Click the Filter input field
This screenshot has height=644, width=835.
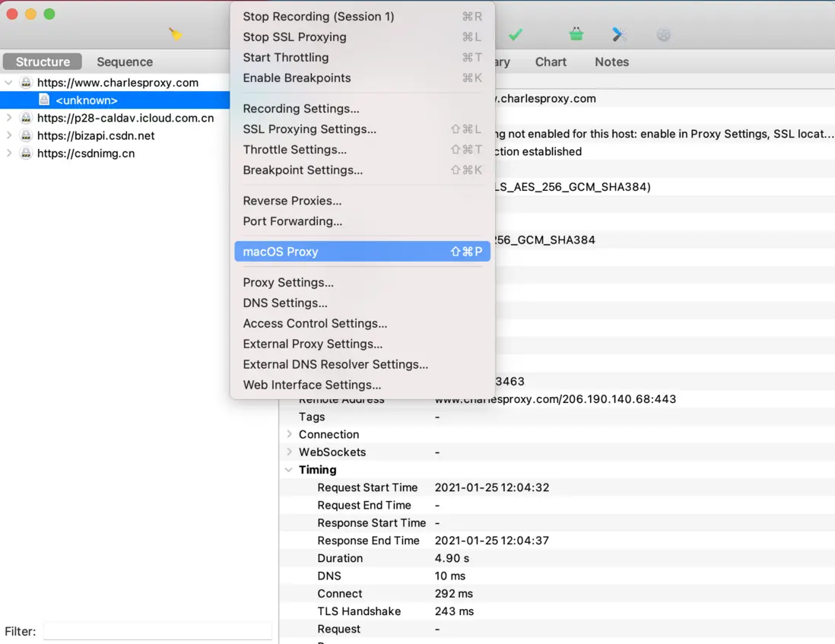[157, 631]
